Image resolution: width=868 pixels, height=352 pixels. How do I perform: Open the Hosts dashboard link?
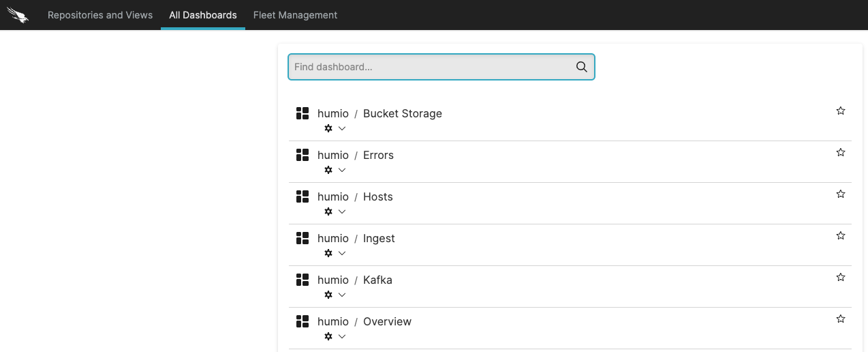378,196
